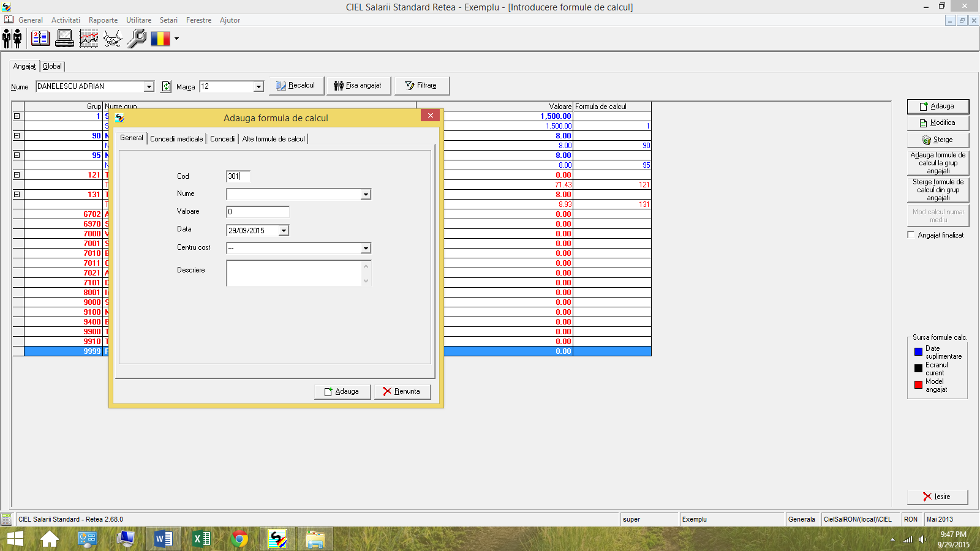This screenshot has width=980, height=551.
Task: Open the file explorer taskbar icon
Action: 315,539
